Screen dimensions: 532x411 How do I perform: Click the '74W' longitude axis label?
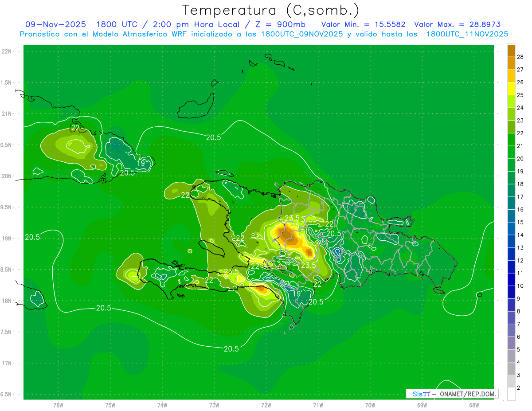point(162,405)
